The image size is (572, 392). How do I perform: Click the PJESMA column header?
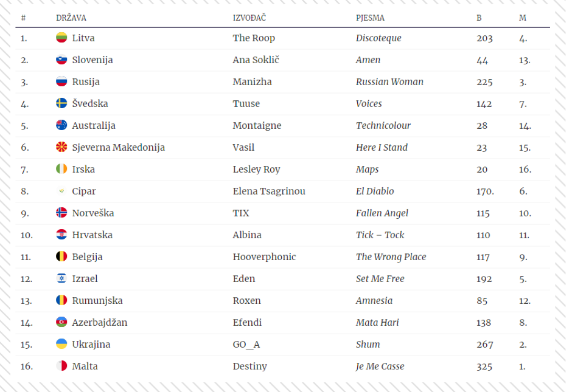[x=370, y=18]
